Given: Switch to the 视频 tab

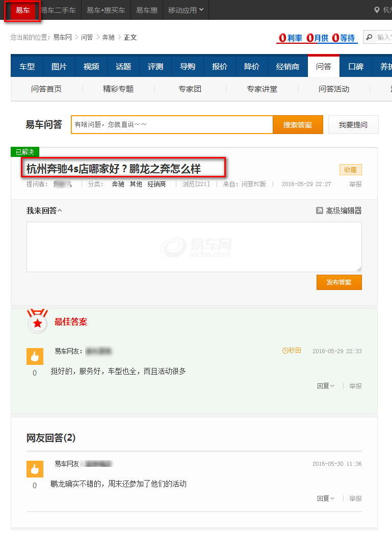Looking at the screenshot, I should click(x=91, y=66).
